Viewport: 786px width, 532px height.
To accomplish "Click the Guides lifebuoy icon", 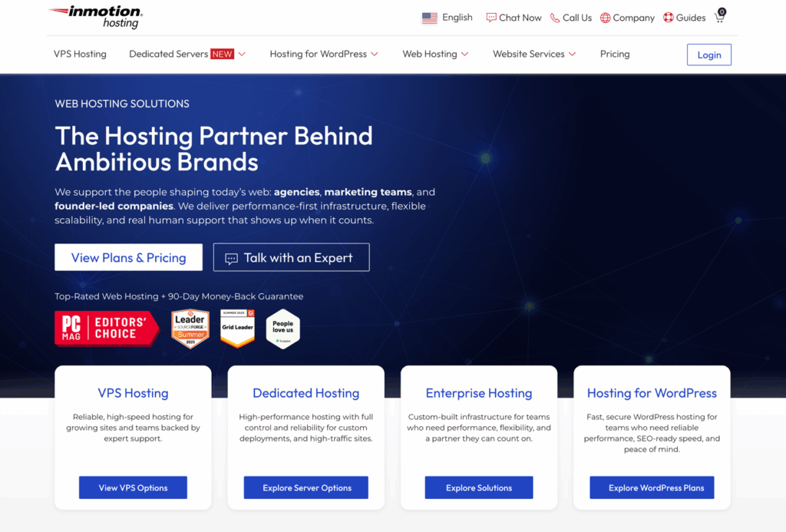I will (x=669, y=18).
